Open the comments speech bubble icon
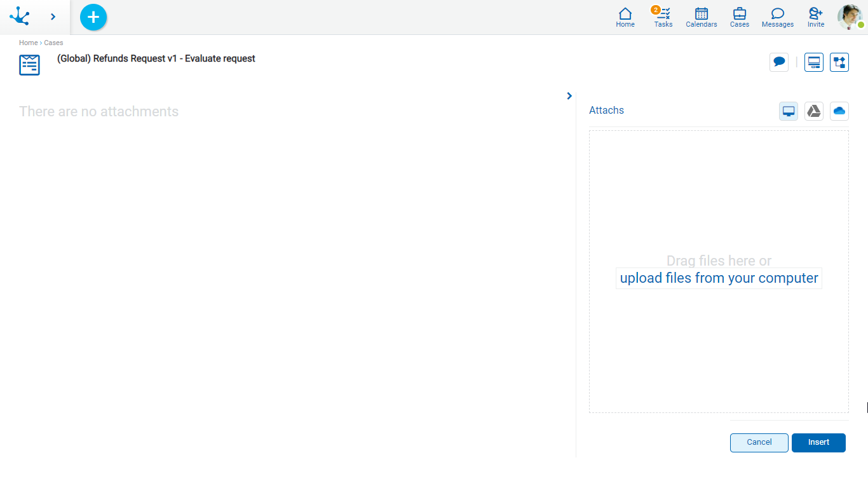Screen dimensions: 868x488 pos(778,62)
